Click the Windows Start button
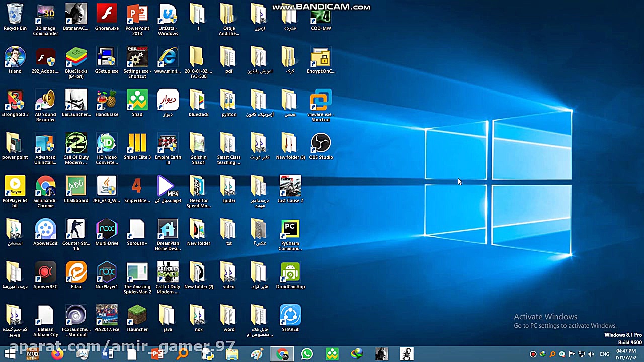This screenshot has height=362, width=644. click(10, 354)
